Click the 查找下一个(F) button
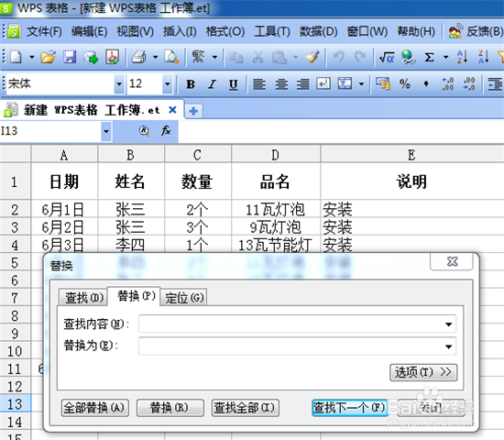 [349, 408]
